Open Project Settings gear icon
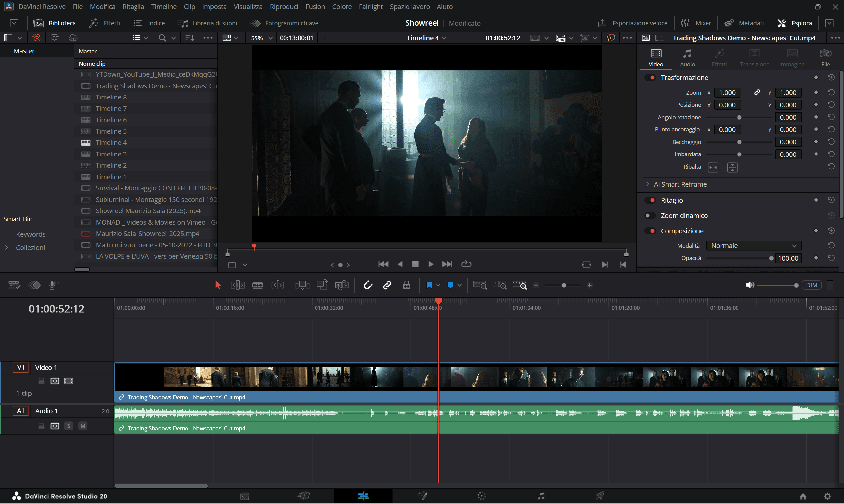844x504 pixels. click(827, 496)
